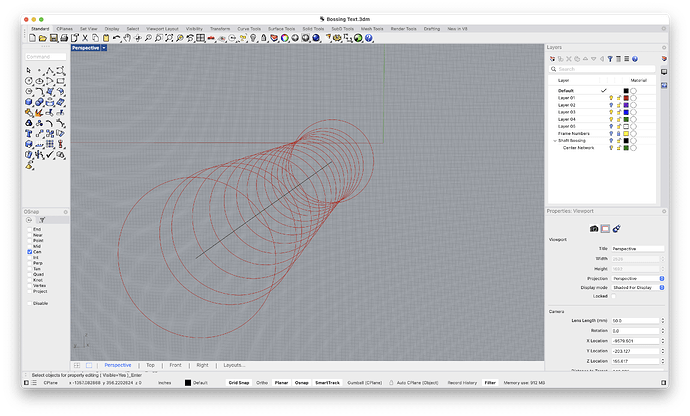This screenshot has width=690, height=416.
Task: Enable the Perp osnap checkbox
Action: 29,263
